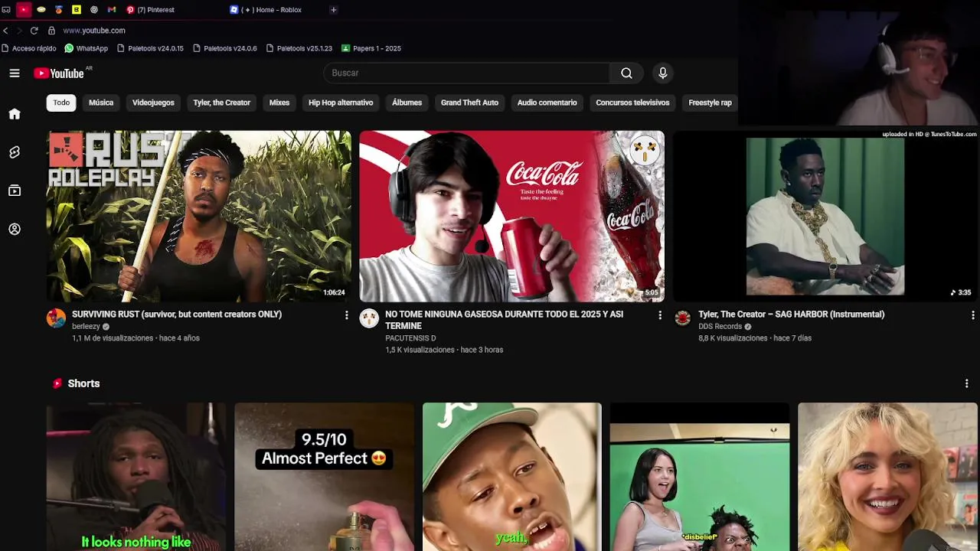Click browser forward arrow
Image resolution: width=980 pixels, height=551 pixels.
coord(18,31)
